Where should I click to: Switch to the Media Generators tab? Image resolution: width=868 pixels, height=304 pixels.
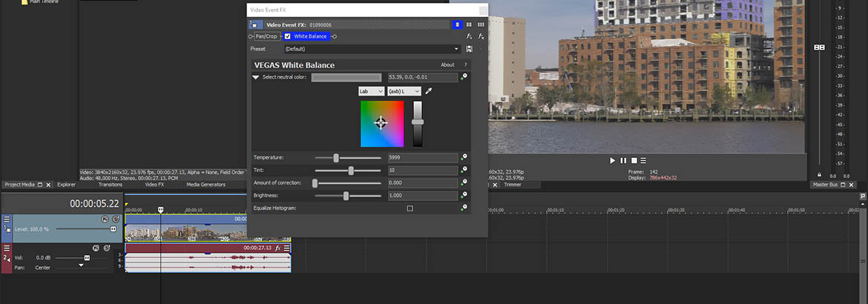pos(206,185)
